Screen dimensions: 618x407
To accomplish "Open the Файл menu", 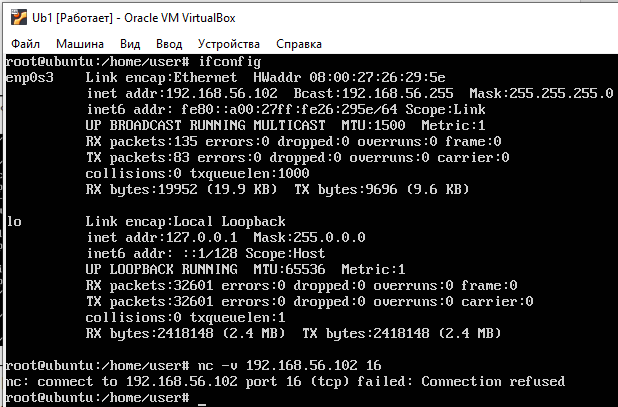I will (x=25, y=44).
